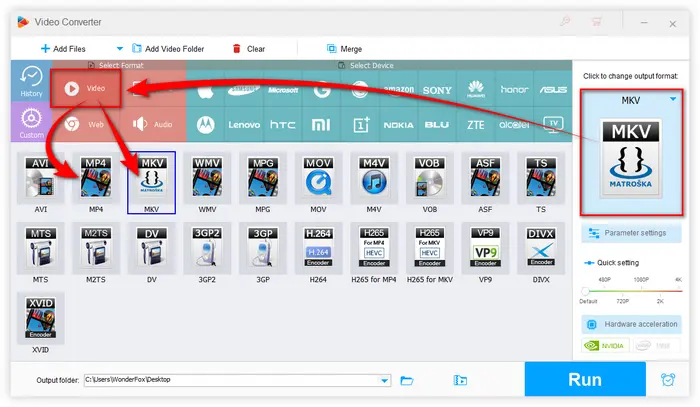Screen dimensions: 700x407
Task: Select the AVI format icon
Action: 41,178
